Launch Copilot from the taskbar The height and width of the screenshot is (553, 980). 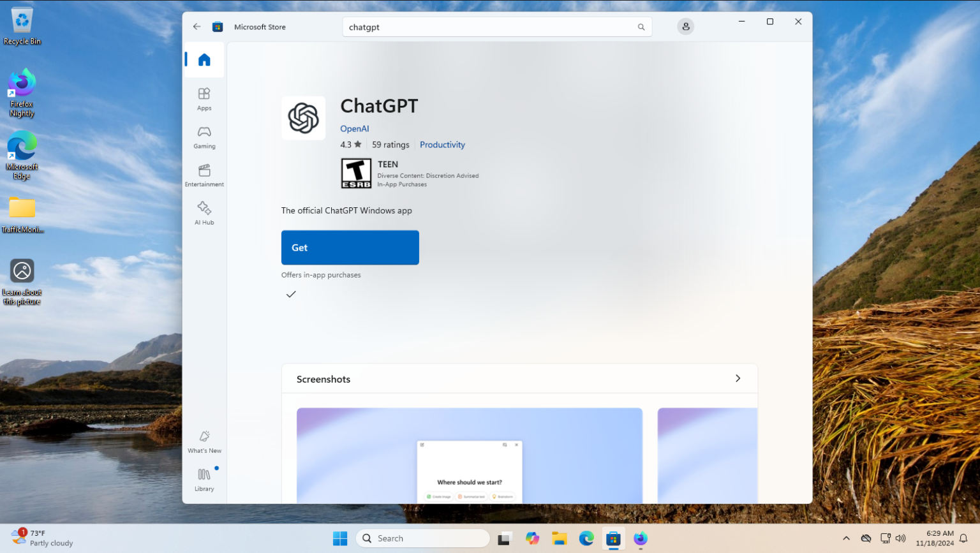531,538
